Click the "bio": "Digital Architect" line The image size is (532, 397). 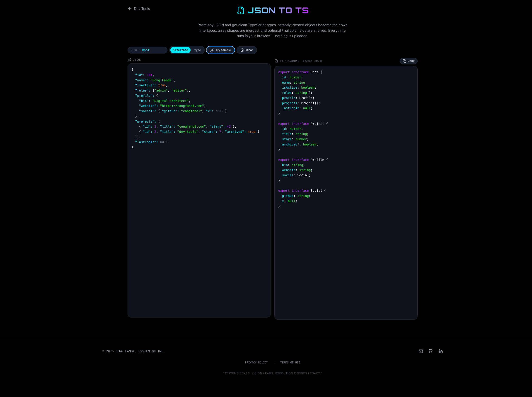click(x=164, y=101)
